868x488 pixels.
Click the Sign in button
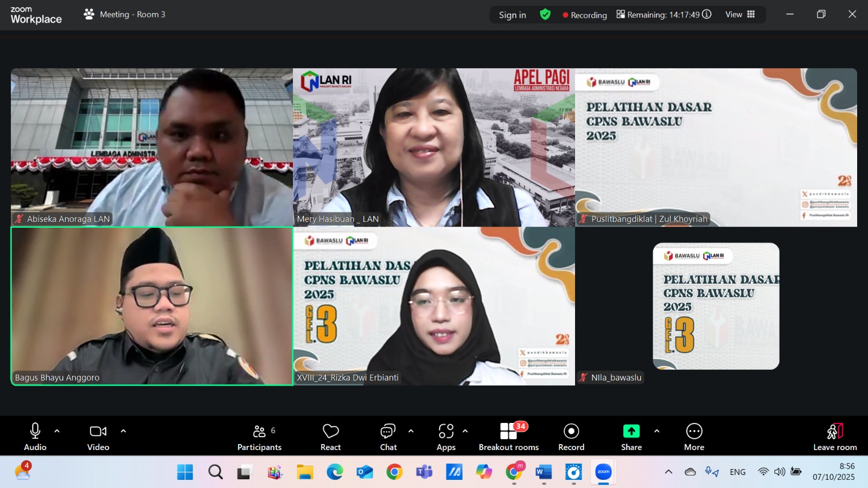(x=512, y=15)
